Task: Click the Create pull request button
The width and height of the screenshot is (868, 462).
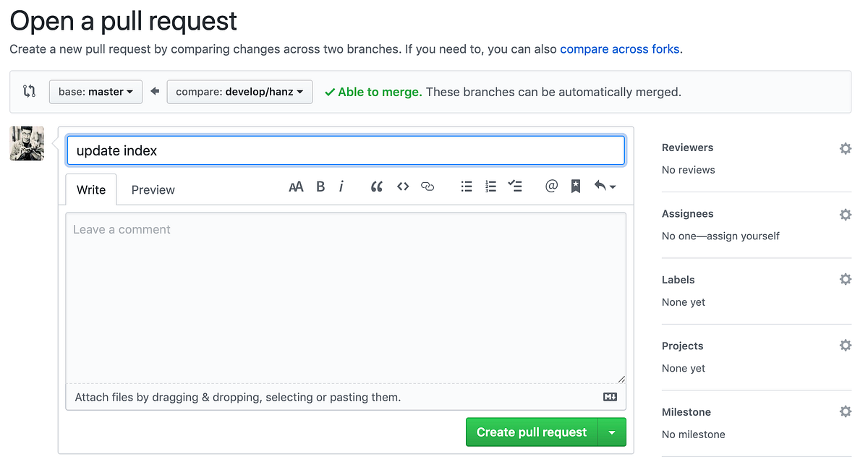Action: coord(532,432)
